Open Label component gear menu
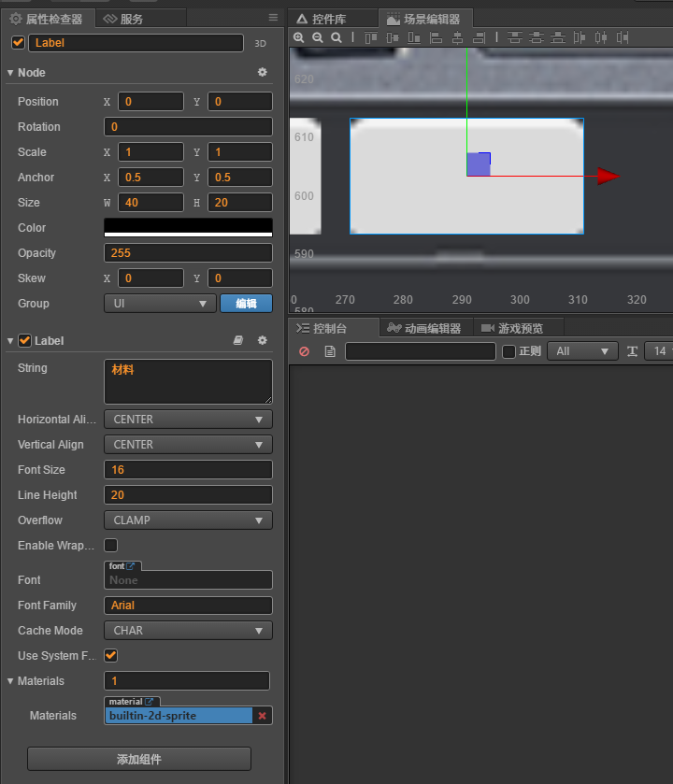673x784 pixels. 262,340
